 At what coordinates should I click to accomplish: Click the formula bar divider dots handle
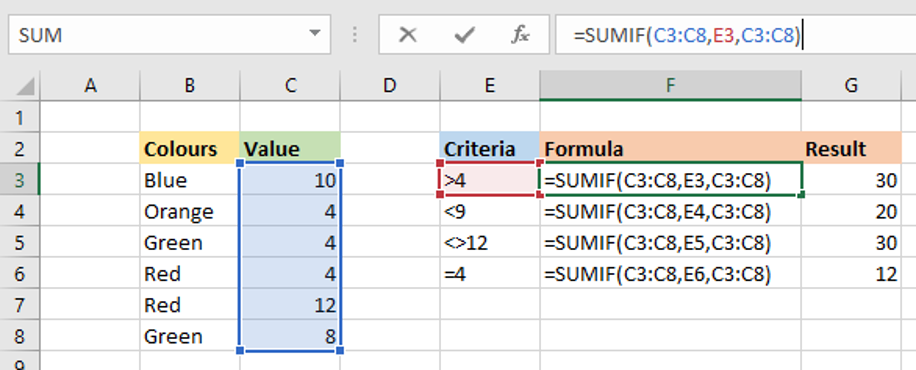click(x=355, y=35)
